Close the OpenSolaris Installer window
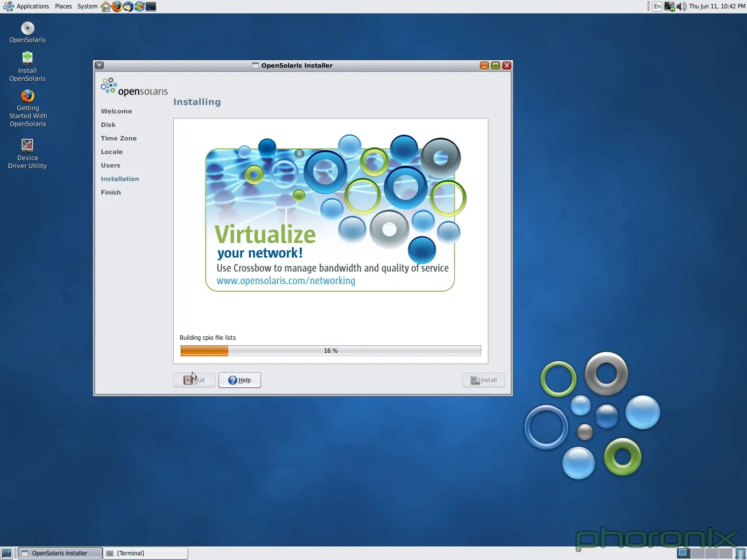 click(507, 65)
